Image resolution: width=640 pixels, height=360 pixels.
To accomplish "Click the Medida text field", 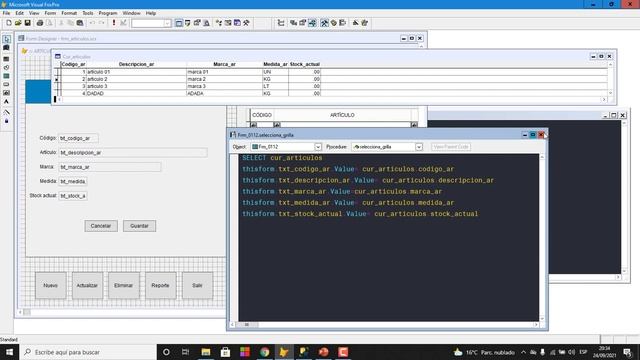I will (73, 182).
